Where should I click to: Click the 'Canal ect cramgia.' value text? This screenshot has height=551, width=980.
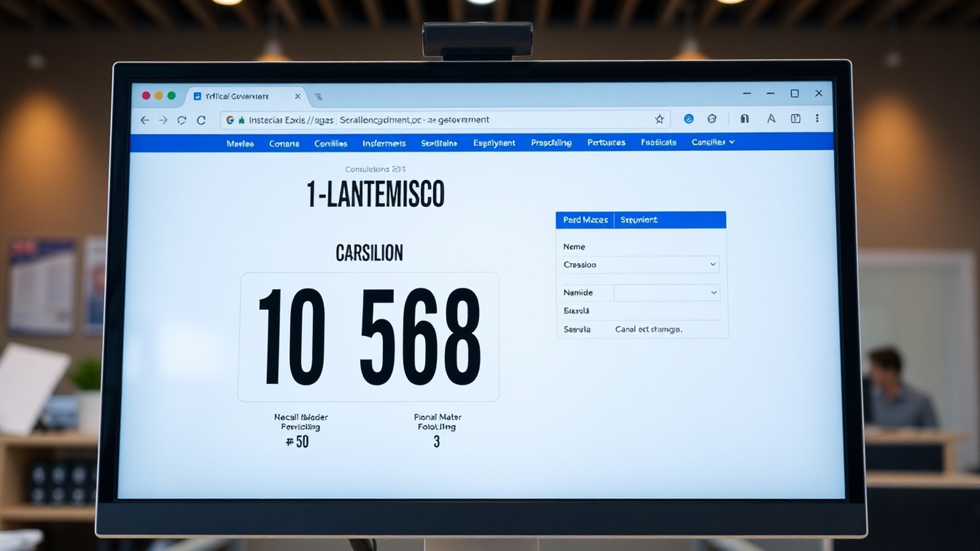[649, 329]
